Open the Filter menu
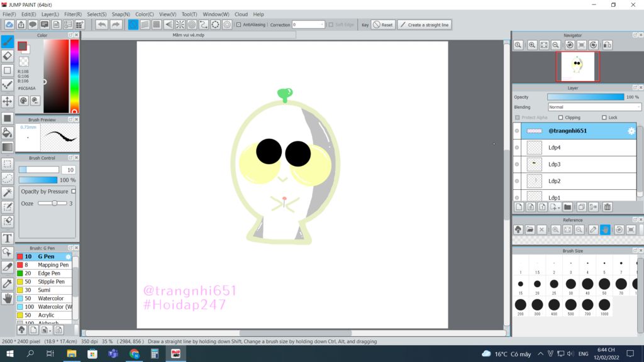644x362 pixels. click(x=73, y=14)
